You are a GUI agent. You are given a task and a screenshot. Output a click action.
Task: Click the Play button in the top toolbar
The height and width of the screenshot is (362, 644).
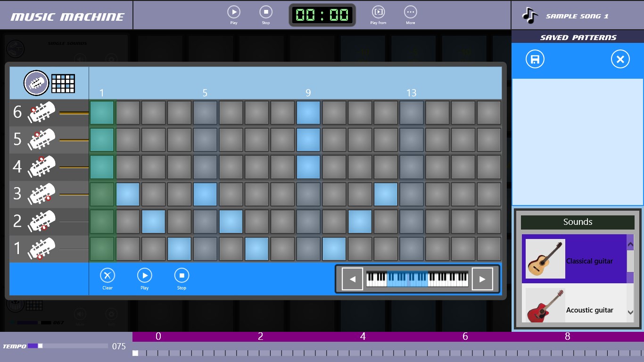pyautogui.click(x=234, y=12)
